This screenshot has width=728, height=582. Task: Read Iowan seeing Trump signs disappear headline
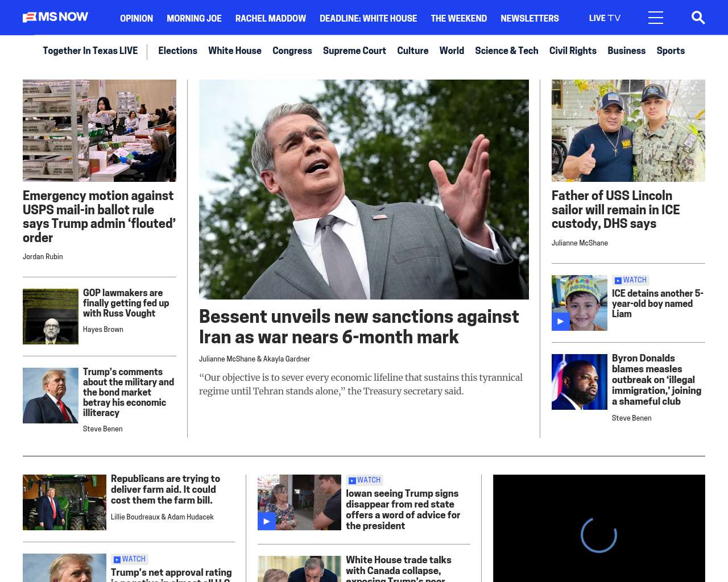[x=403, y=510]
